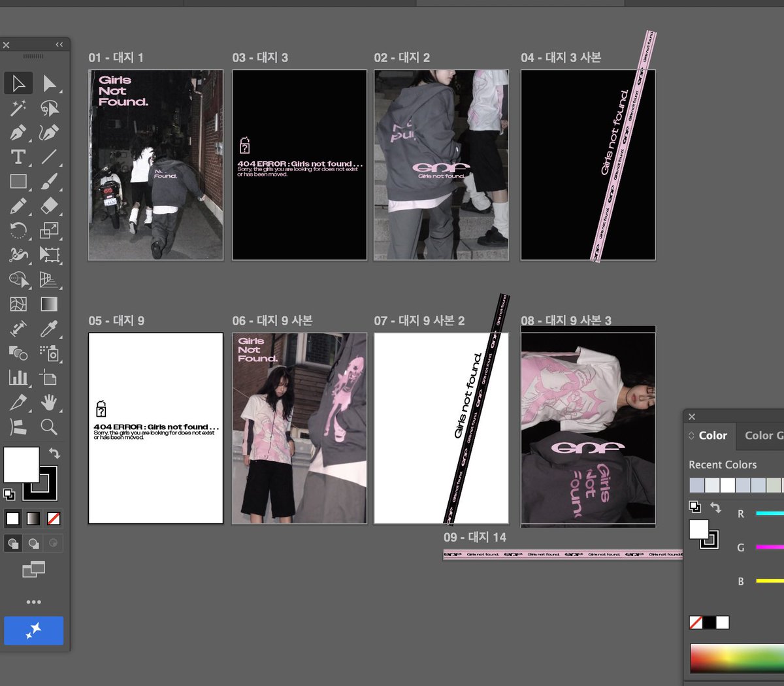Select the Type tool
The image size is (784, 686).
[18, 157]
